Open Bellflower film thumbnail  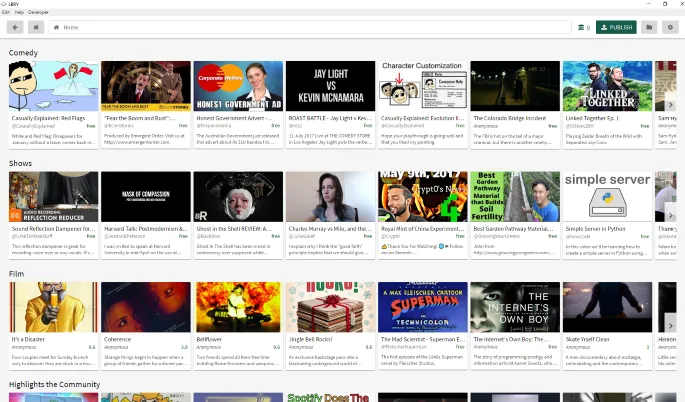tap(238, 307)
